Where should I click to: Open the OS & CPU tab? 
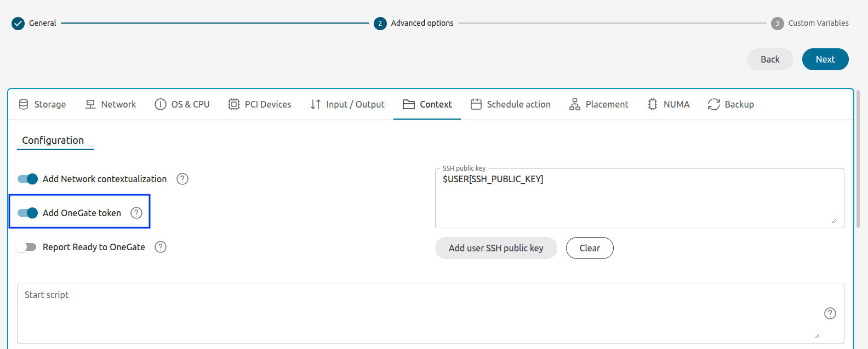[182, 104]
